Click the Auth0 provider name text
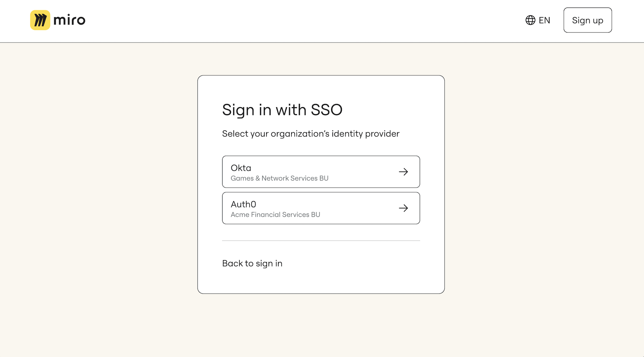The height and width of the screenshot is (357, 644). point(243,204)
